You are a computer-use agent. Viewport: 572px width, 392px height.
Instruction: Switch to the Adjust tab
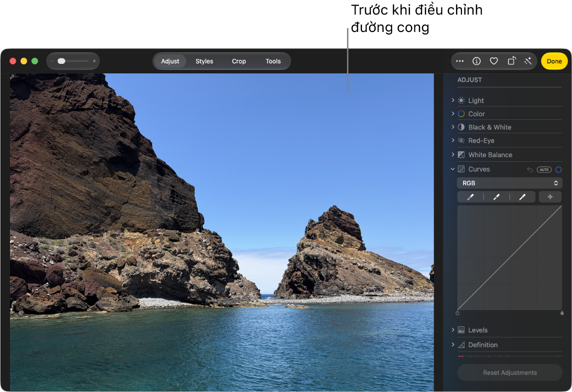tap(170, 61)
